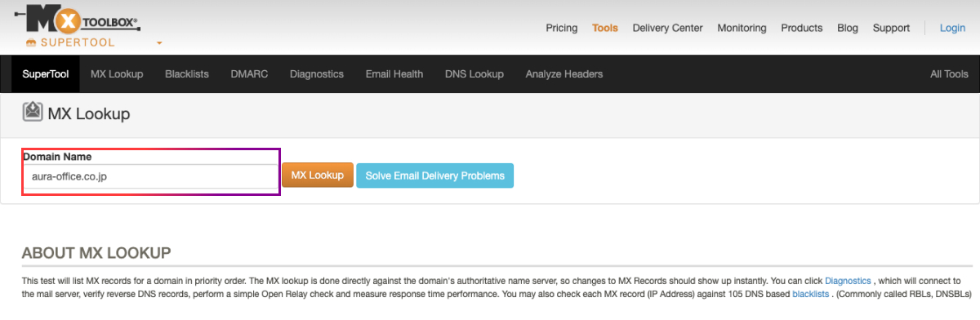The image size is (980, 320).
Task: Switch to the MX Lookup tab
Action: [117, 73]
